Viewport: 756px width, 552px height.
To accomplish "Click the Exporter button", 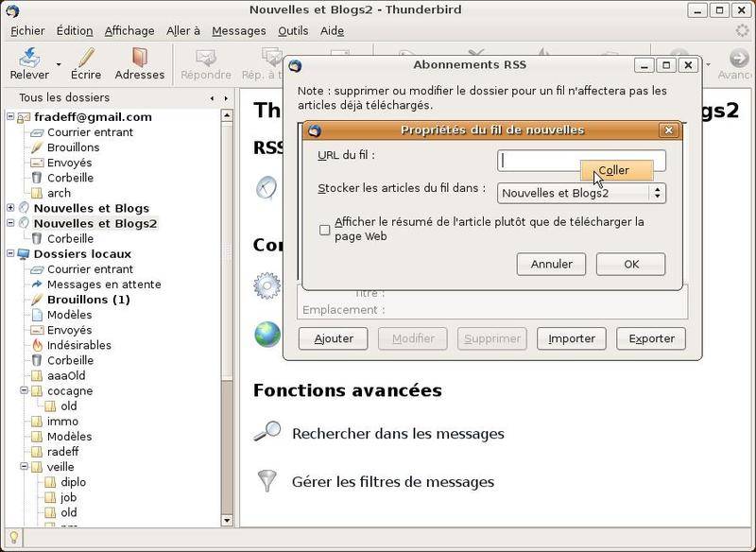I will pyautogui.click(x=651, y=338).
